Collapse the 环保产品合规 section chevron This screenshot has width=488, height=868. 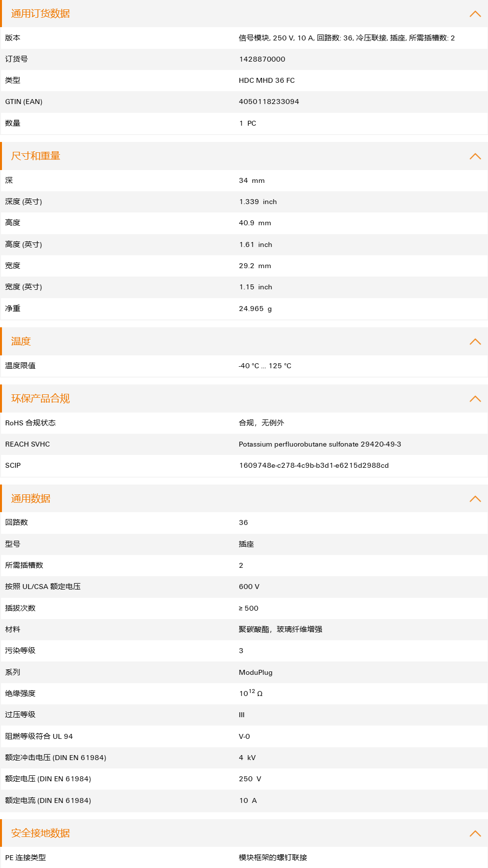pos(475,399)
